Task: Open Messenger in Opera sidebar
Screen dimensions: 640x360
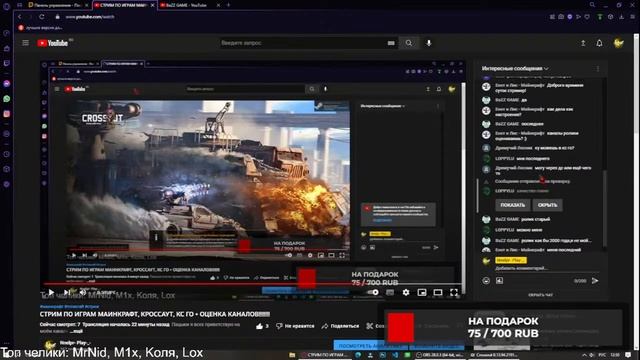Action: [x=7, y=83]
